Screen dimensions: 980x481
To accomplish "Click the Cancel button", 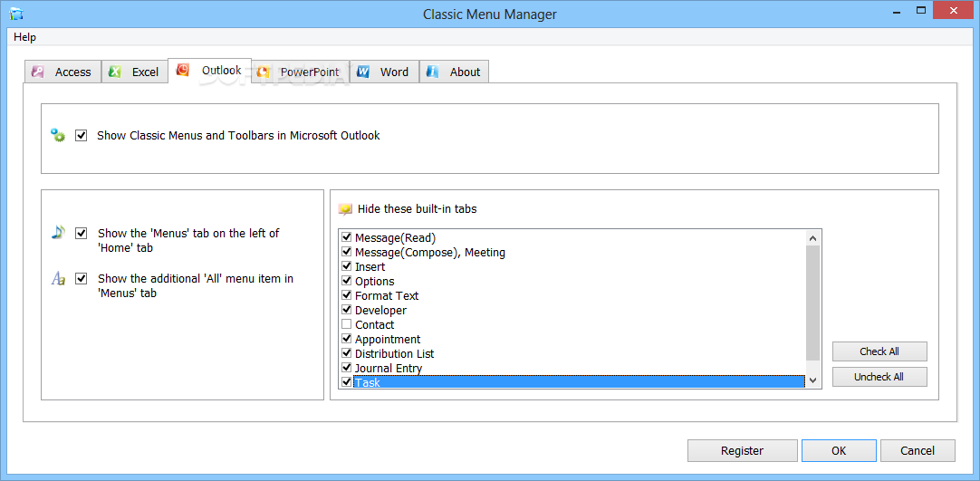I will pos(918,450).
